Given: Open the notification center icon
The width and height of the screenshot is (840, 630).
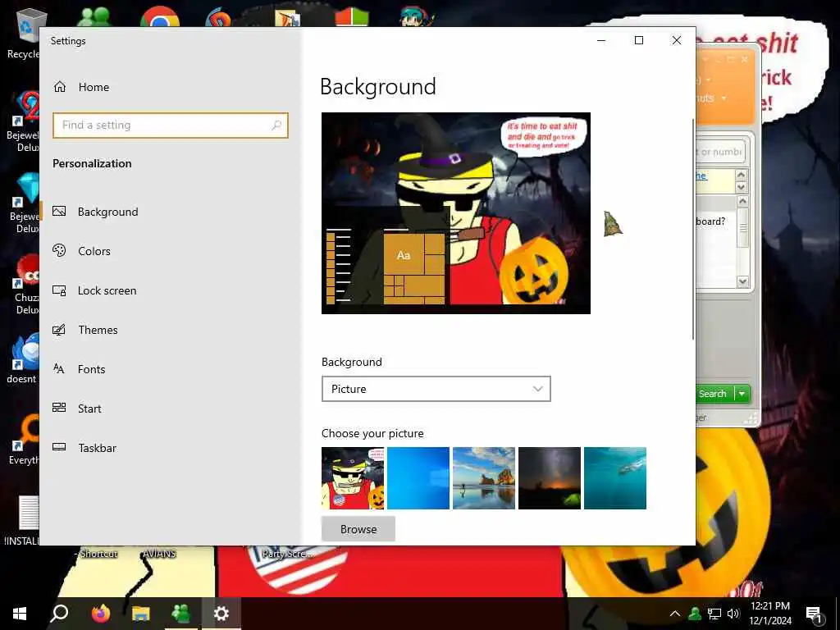Looking at the screenshot, I should pos(814,614).
